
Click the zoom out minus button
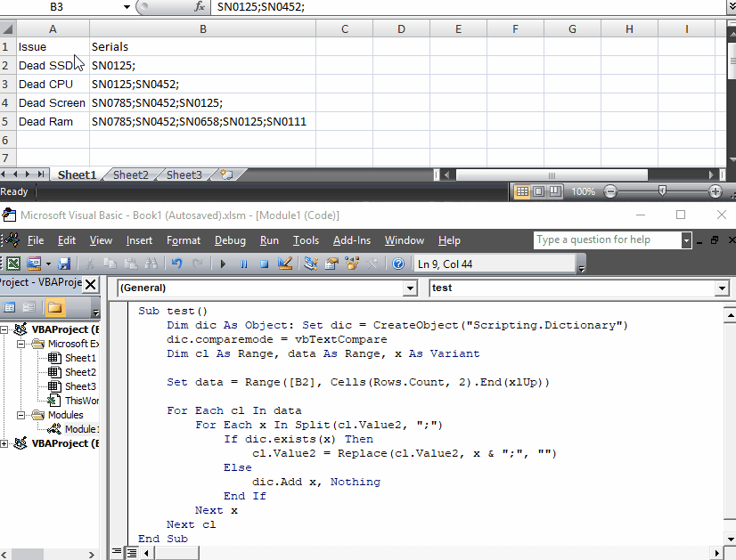click(x=610, y=191)
